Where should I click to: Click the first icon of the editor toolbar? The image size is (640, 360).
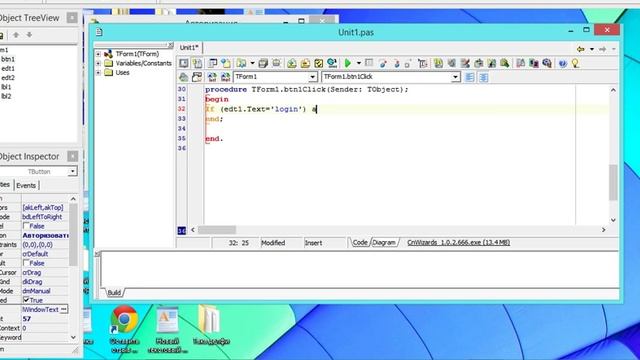click(184, 63)
